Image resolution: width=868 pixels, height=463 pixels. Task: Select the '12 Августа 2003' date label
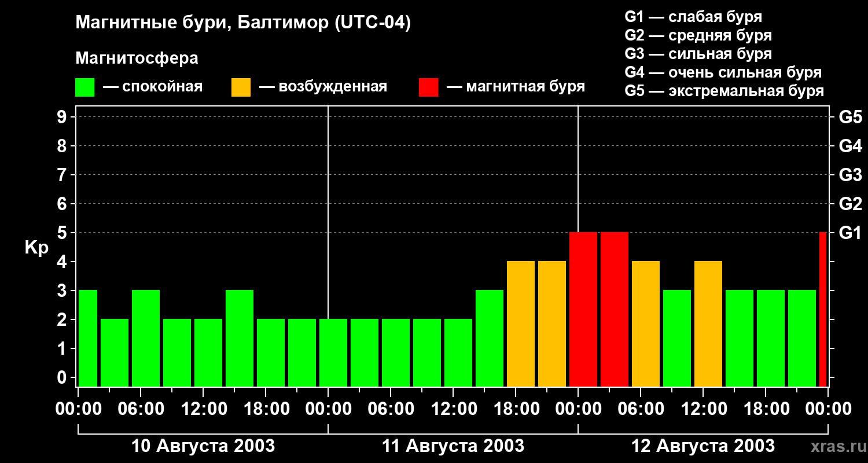point(703,446)
